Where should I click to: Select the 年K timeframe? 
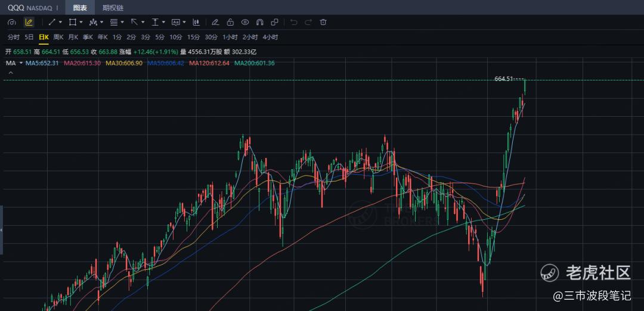click(x=103, y=38)
